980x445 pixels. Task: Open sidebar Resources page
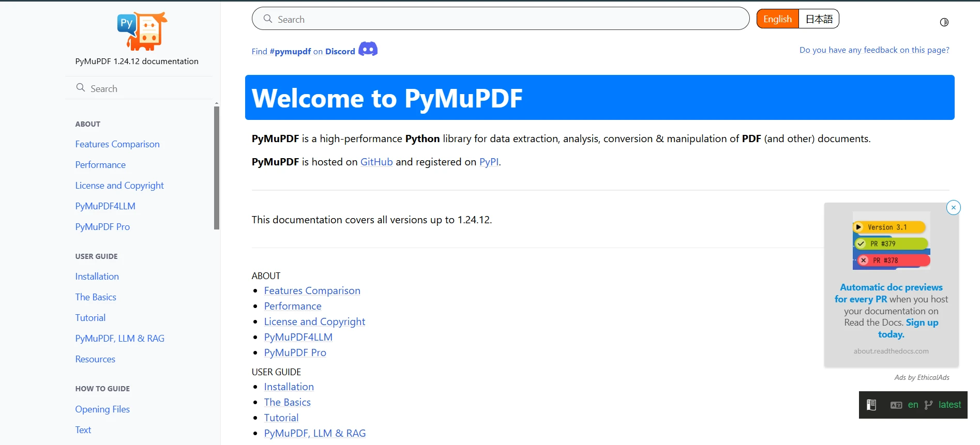(x=95, y=359)
